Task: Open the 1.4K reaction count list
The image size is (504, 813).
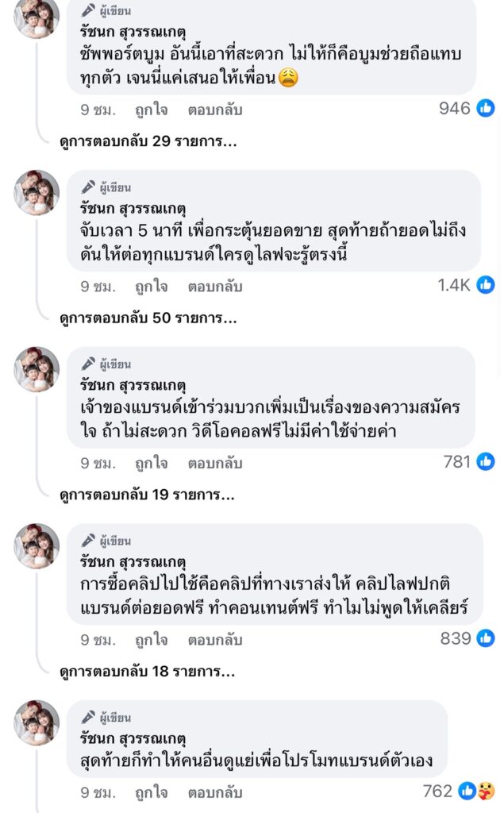Action: point(454,285)
